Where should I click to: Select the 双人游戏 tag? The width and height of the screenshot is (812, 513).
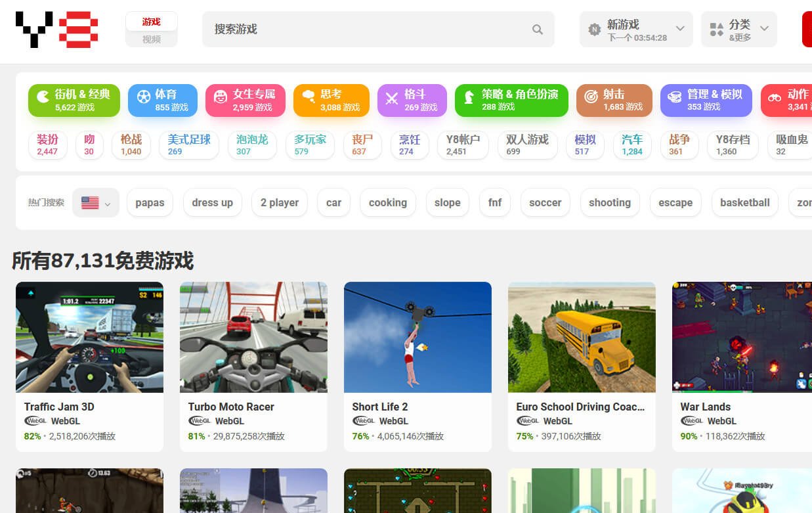point(528,145)
